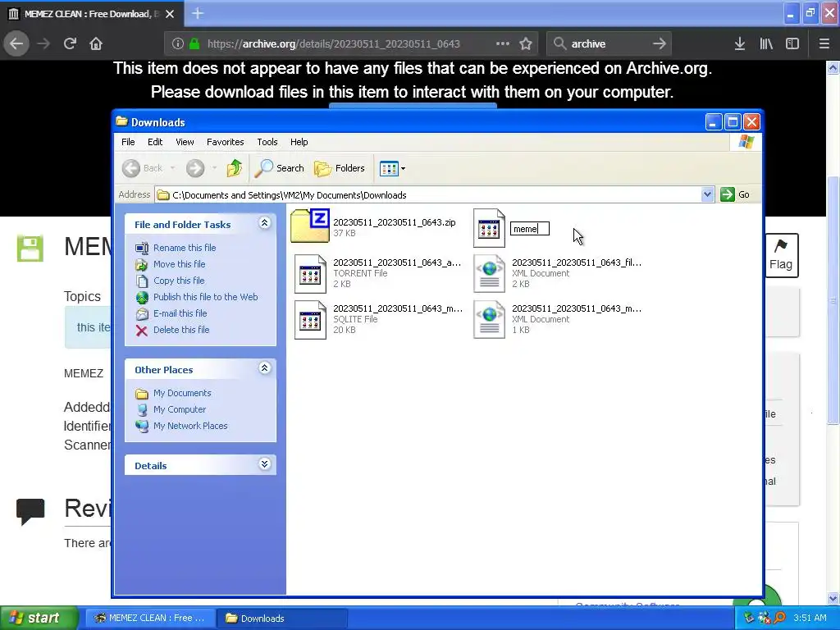The height and width of the screenshot is (630, 840).
Task: Open the Favorites menu
Action: coord(225,142)
